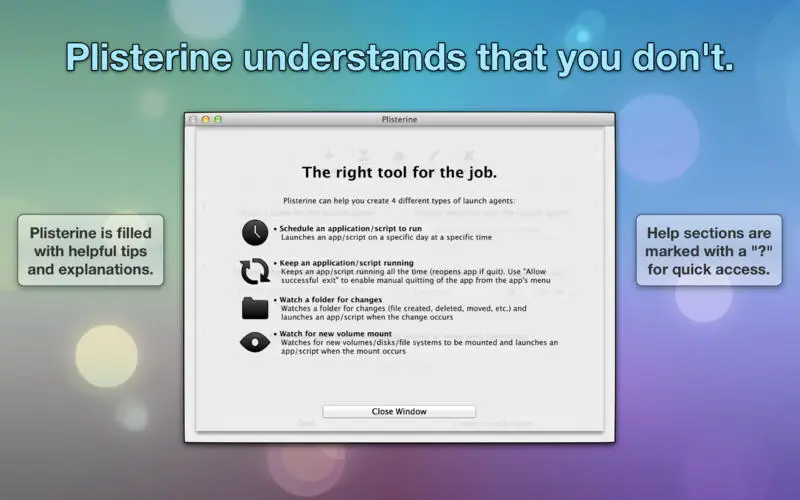Click text 'Launches an app/script on a specific day'
This screenshot has width=800, height=500.
(386, 237)
